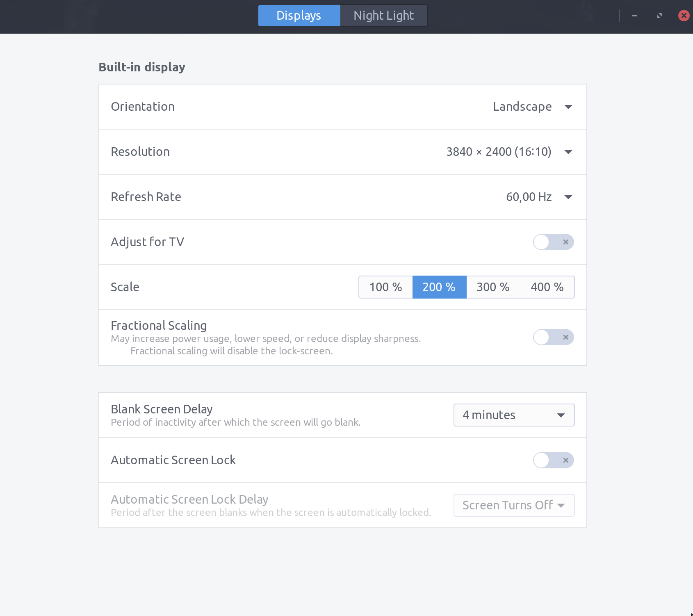Close the settings window
The image size is (693, 616).
tap(684, 16)
